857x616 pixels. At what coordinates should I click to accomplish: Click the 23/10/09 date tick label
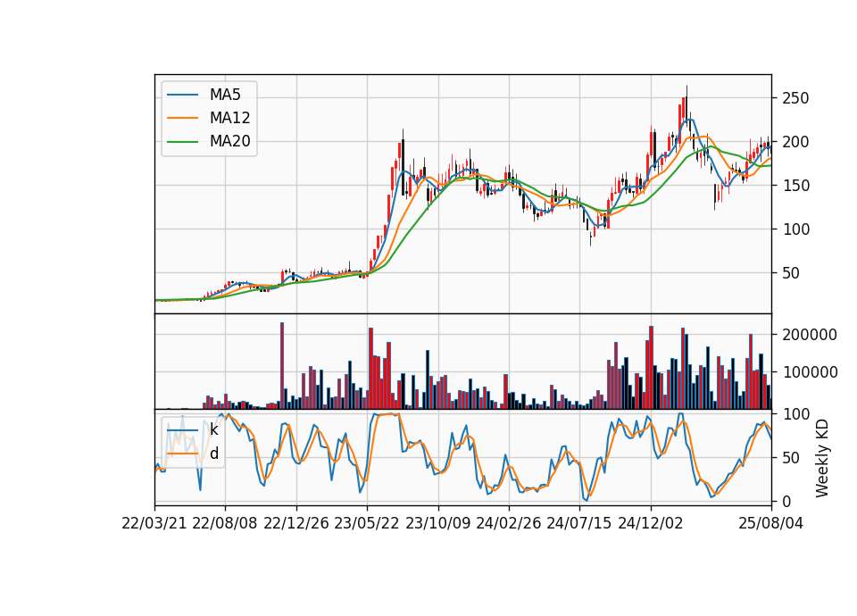tap(437, 523)
